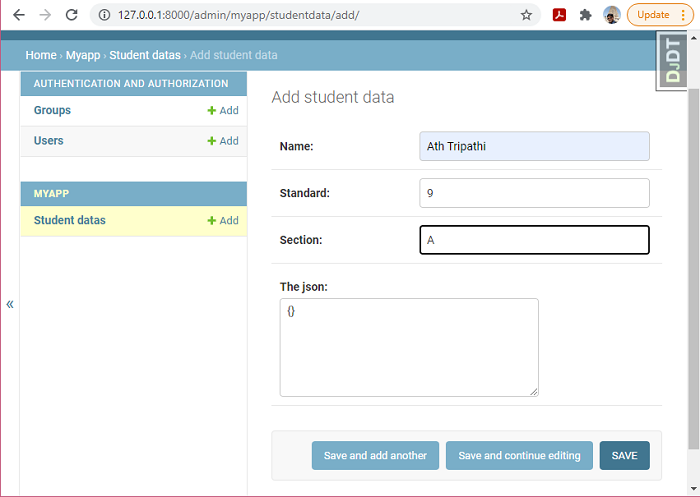Screen dimensions: 700x497
Task: Click the scrollbar down arrow
Action: [x=693, y=489]
